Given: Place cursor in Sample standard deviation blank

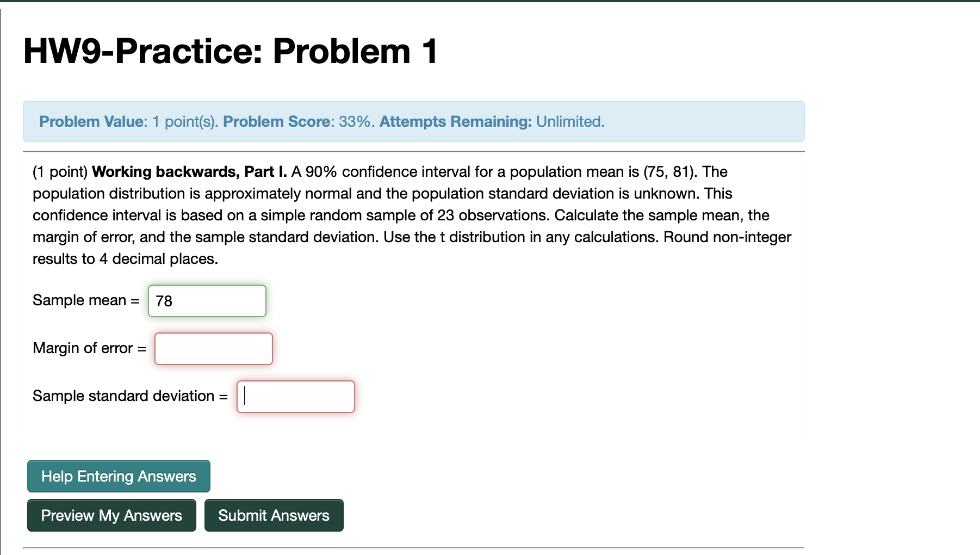Looking at the screenshot, I should click(x=295, y=396).
